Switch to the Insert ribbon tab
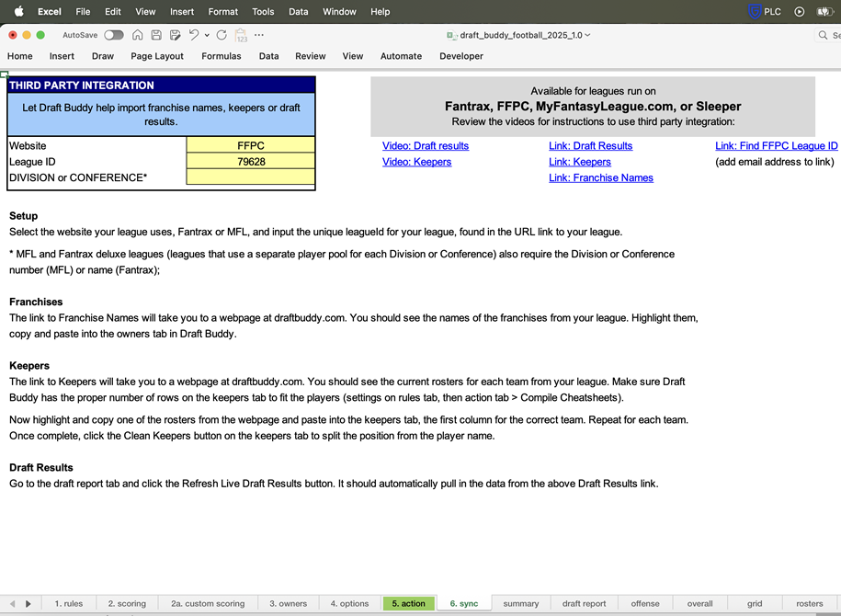The image size is (841, 616). point(62,56)
